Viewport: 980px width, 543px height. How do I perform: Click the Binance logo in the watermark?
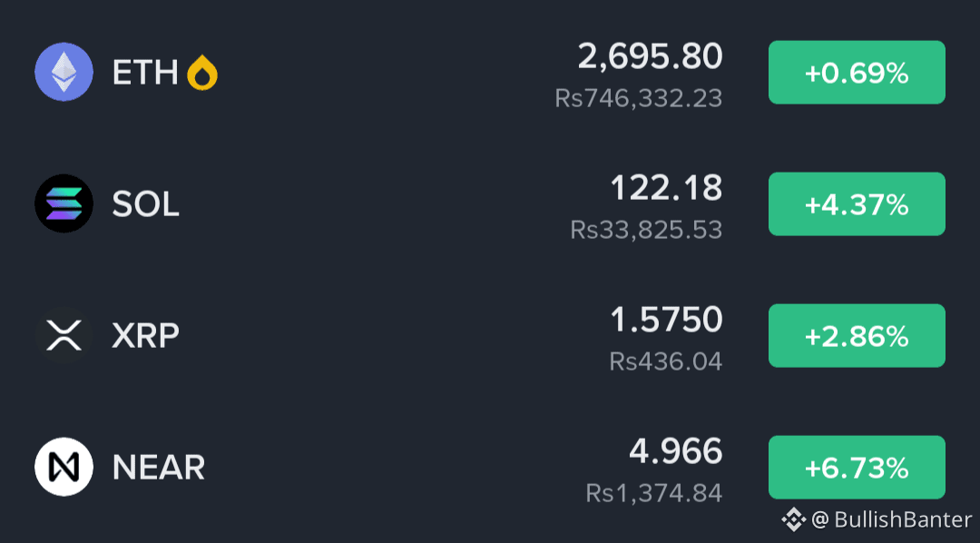[794, 519]
